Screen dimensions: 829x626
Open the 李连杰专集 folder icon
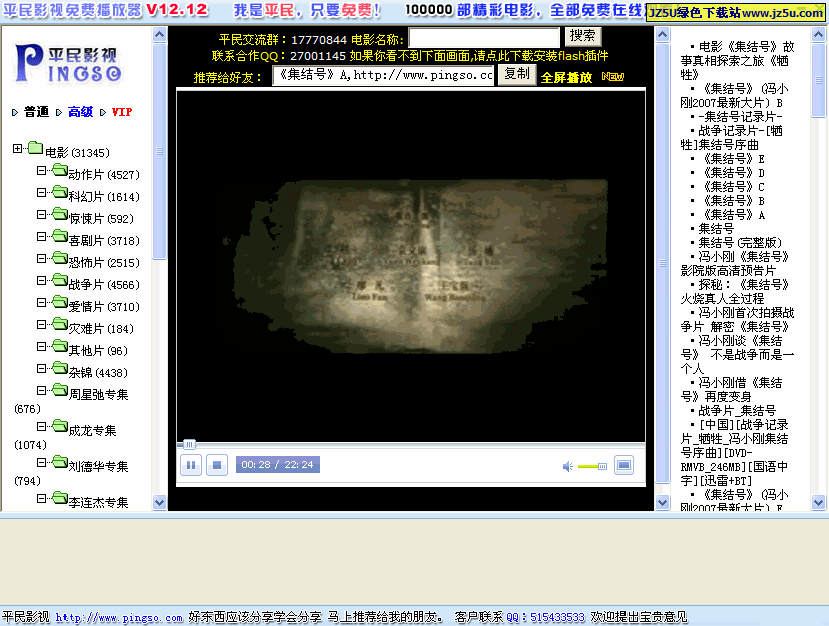[60, 498]
